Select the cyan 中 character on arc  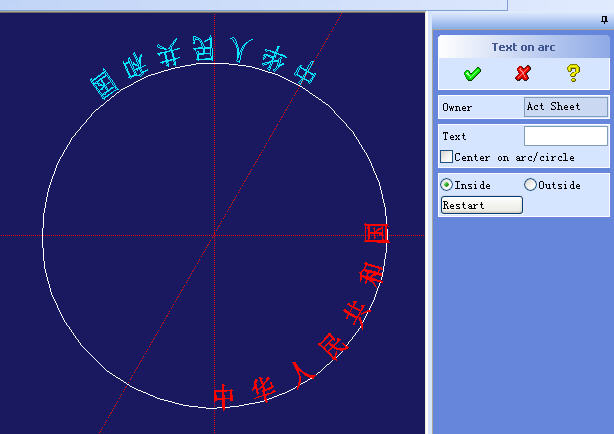point(305,73)
